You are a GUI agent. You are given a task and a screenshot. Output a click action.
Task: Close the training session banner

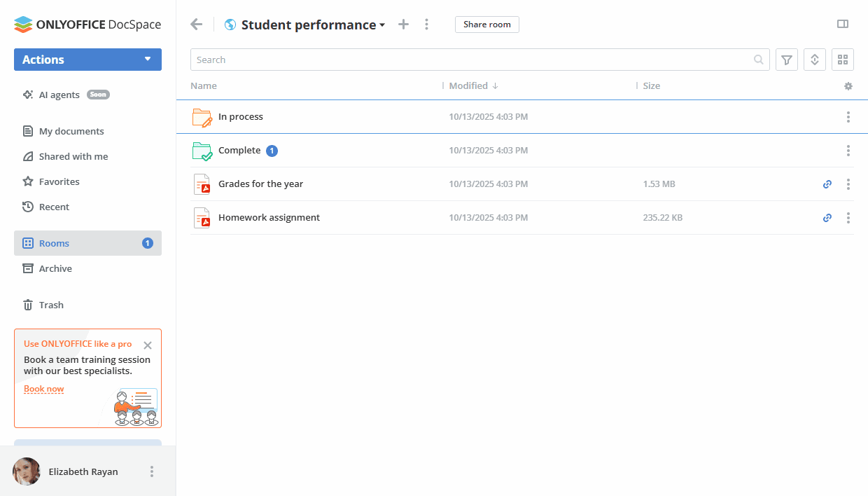coord(148,345)
